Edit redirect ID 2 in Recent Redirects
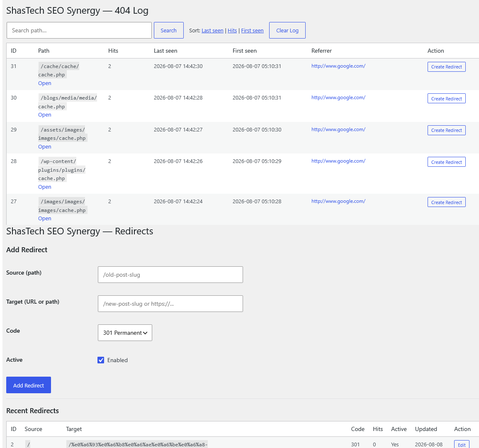The height and width of the screenshot is (448, 479). click(x=461, y=445)
